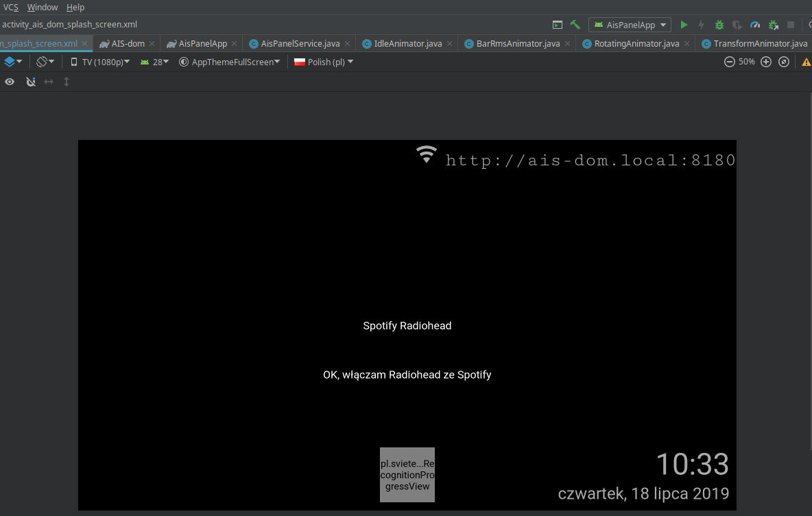The image size is (812, 516).
Task: Open the orientation for preview dropdown
Action: point(45,62)
